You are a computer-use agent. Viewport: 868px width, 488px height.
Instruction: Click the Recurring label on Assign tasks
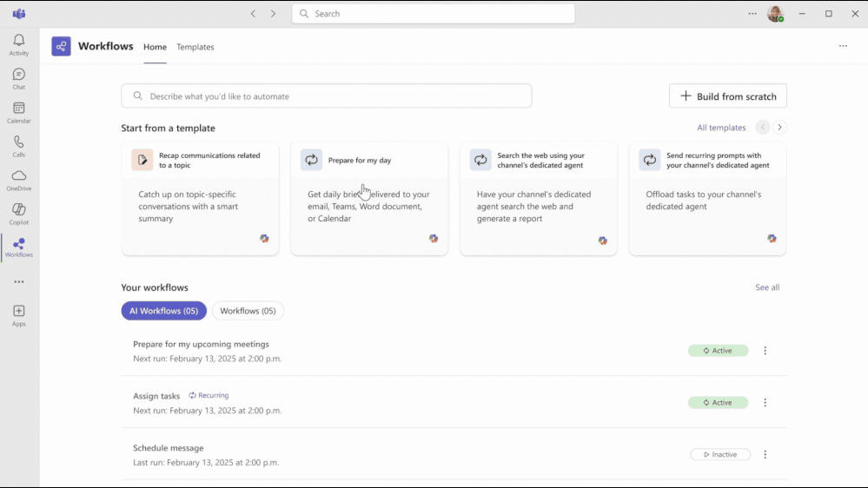click(209, 396)
